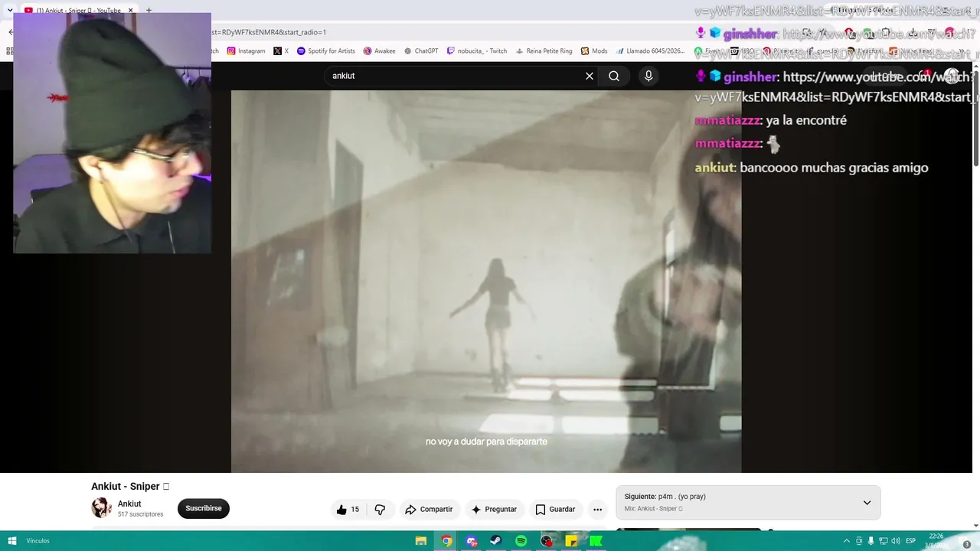The image size is (980, 551).
Task: Open Spotify for Artists bookmark
Action: [x=326, y=51]
